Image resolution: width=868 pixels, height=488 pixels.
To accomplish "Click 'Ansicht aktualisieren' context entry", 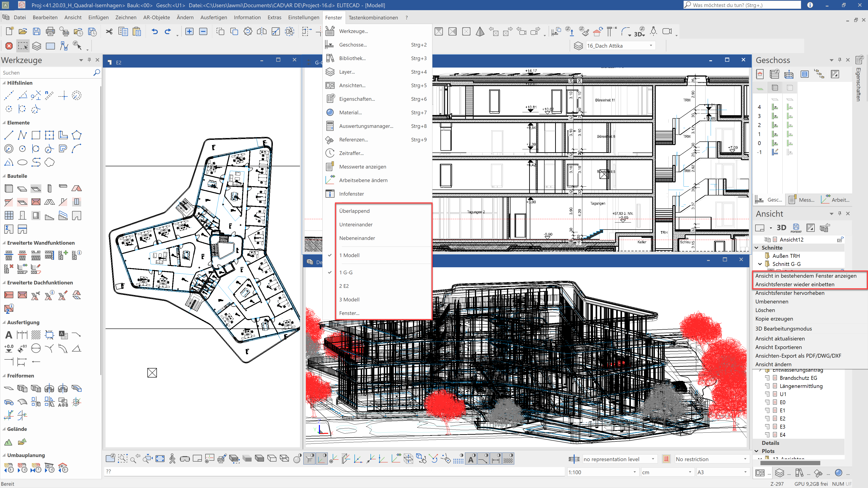I will point(780,338).
